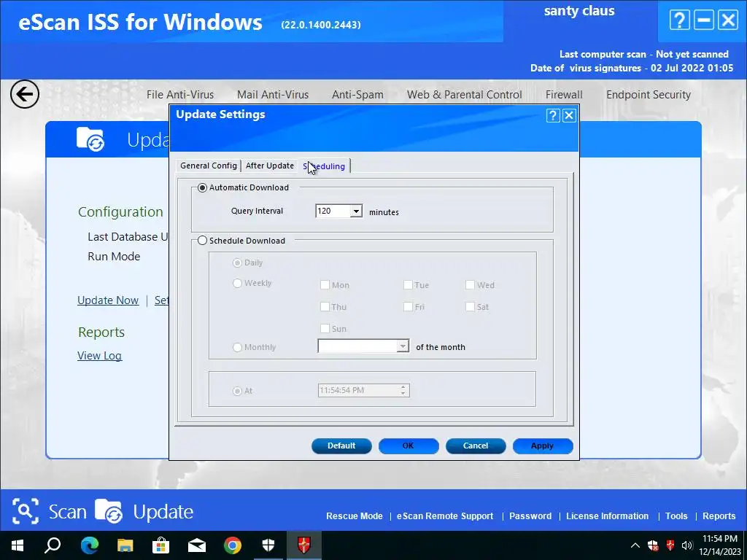Viewport: 747px width, 560px height.
Task: Tick the Tue checkbox
Action: pos(408,285)
